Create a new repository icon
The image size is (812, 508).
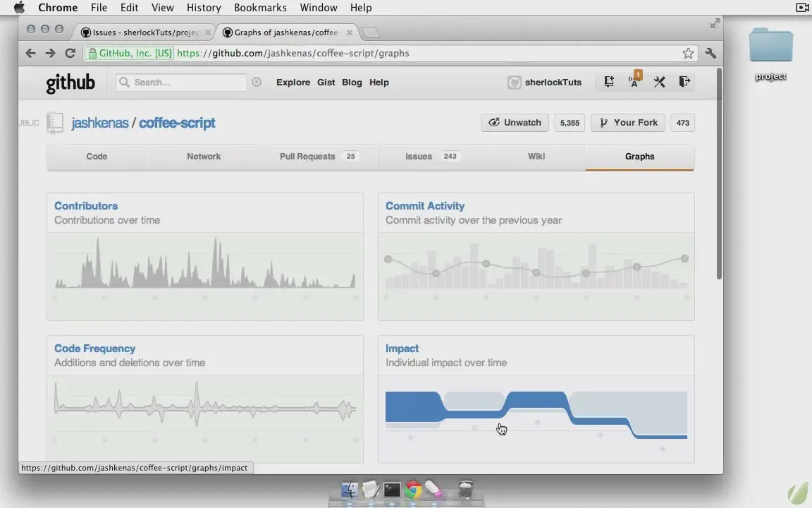click(x=609, y=81)
